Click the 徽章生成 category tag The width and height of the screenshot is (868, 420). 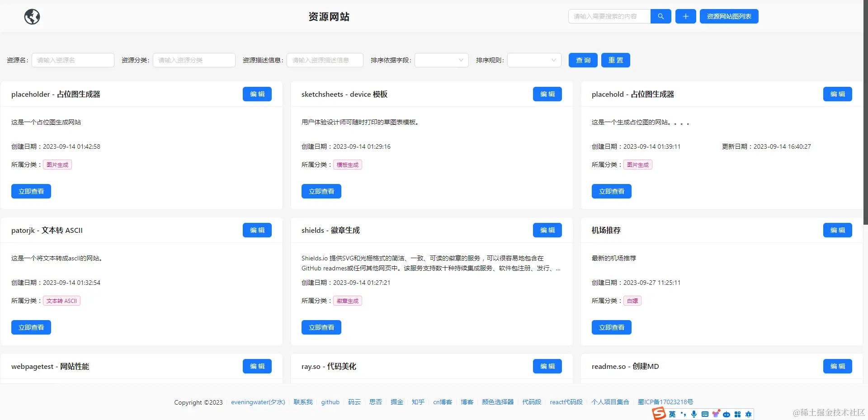348,301
